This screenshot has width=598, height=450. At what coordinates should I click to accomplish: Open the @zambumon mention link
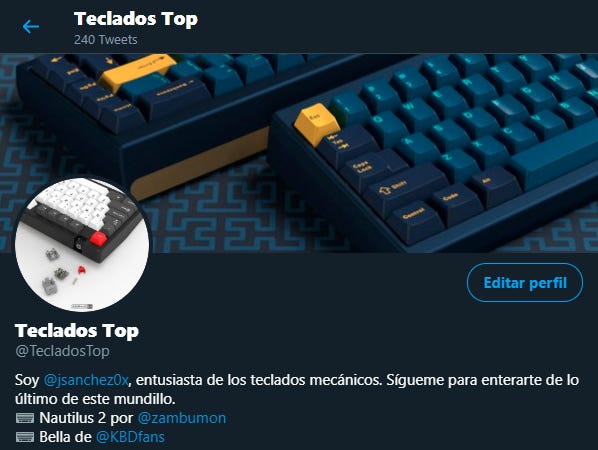[x=182, y=418]
